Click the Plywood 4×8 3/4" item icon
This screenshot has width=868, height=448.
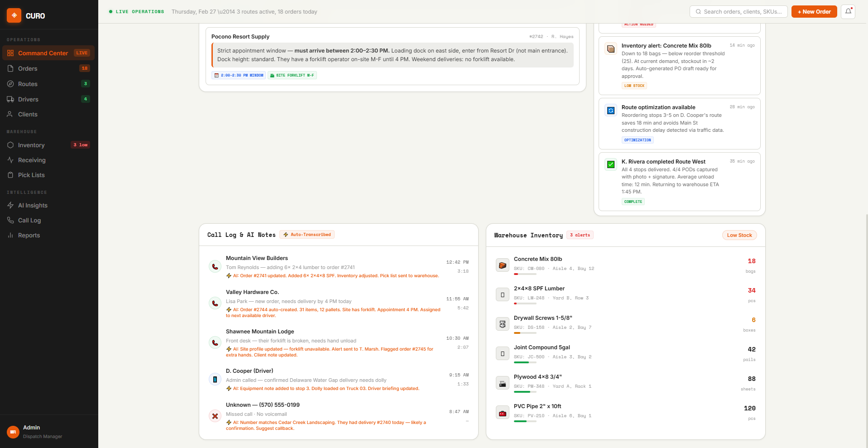point(503,383)
